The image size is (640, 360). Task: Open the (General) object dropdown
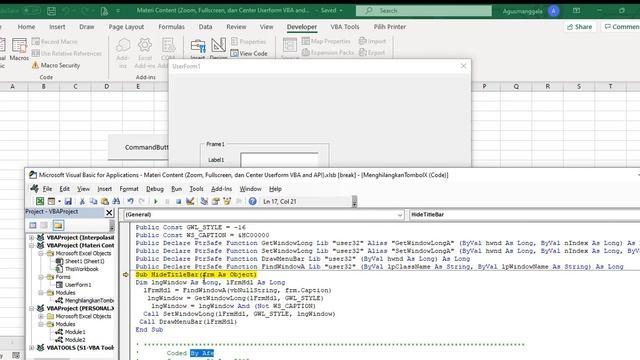[263, 215]
